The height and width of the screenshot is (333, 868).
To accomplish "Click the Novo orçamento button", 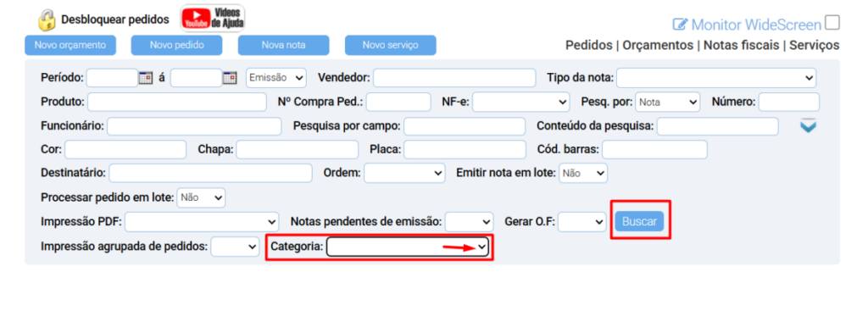I will [x=70, y=46].
